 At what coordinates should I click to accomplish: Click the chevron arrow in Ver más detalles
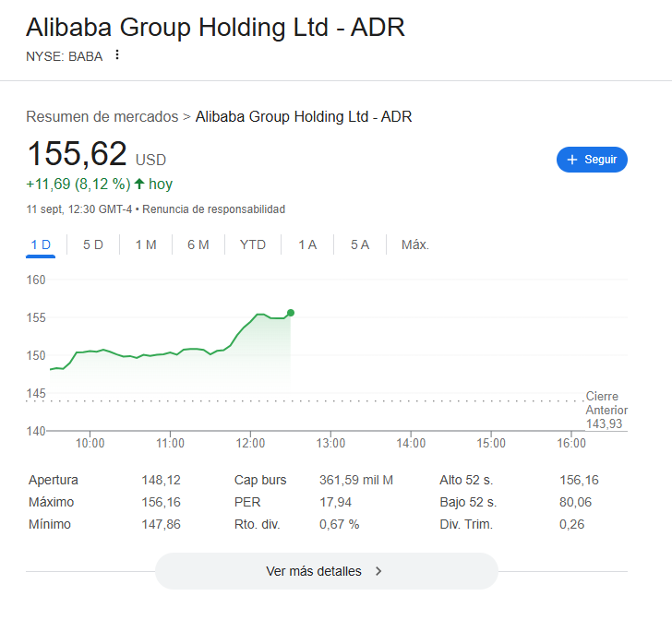[x=378, y=571]
